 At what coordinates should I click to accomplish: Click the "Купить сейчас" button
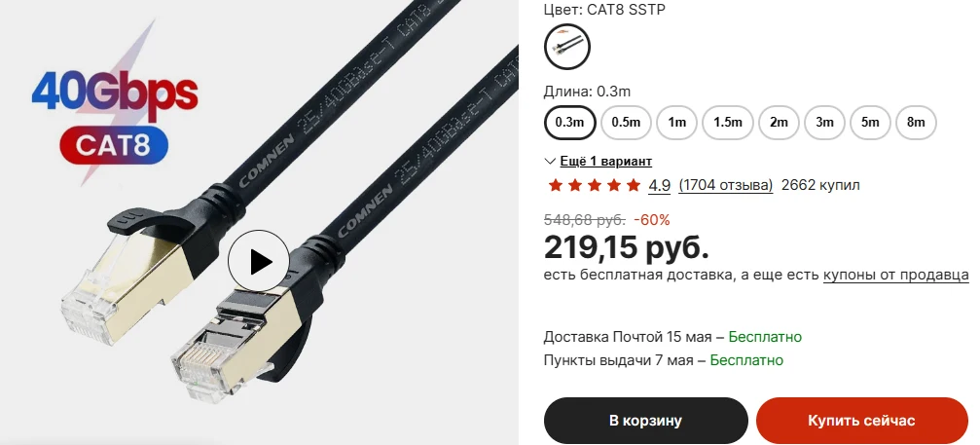(862, 421)
